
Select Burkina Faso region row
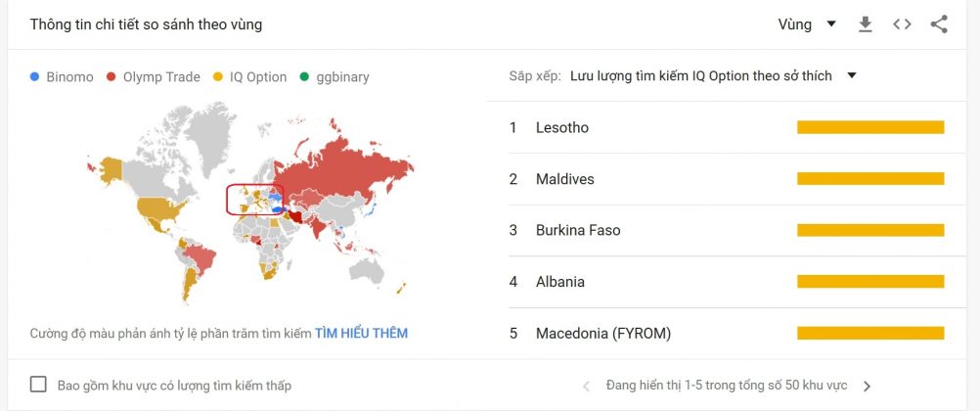tap(578, 230)
